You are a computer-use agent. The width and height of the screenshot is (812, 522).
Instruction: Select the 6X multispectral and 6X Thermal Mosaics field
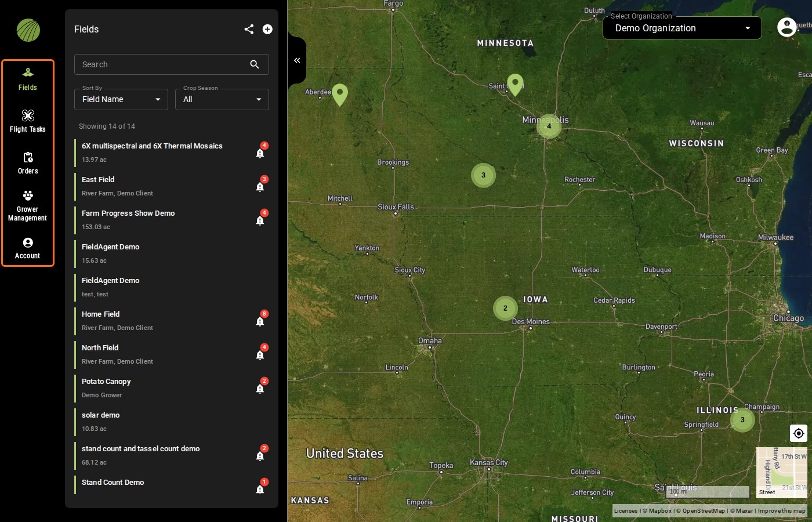tap(172, 153)
